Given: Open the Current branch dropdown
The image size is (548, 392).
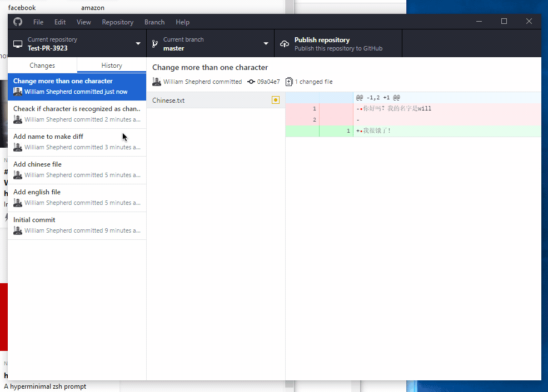Looking at the screenshot, I should 266,43.
